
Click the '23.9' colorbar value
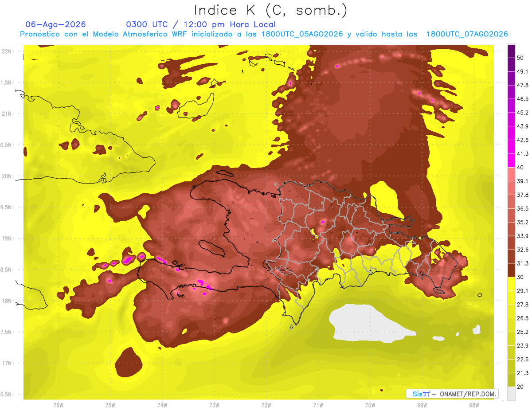(523, 346)
